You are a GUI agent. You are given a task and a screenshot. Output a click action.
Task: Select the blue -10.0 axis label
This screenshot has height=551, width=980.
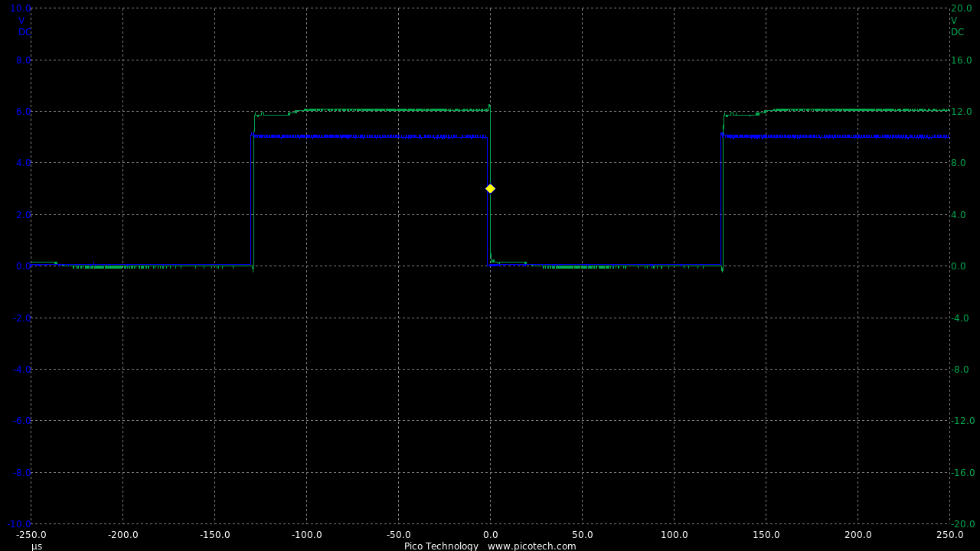[x=21, y=523]
